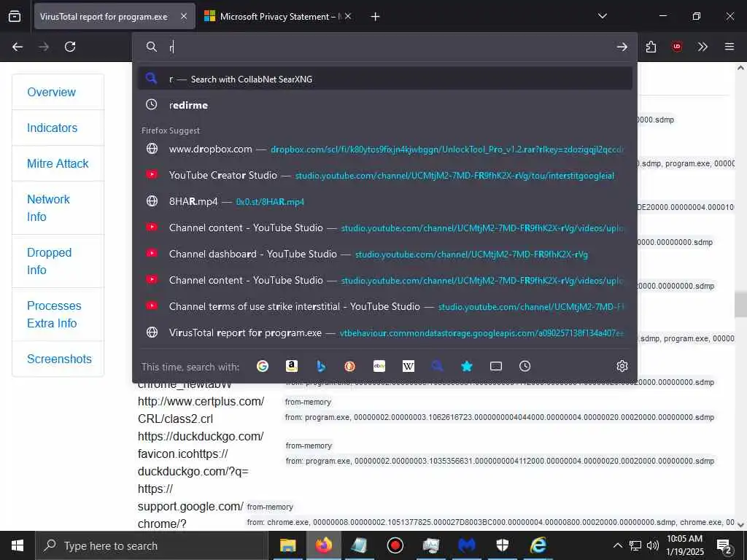Screen dimensions: 747x560
Task: Search history with the clock shortcut icon
Action: (525, 366)
